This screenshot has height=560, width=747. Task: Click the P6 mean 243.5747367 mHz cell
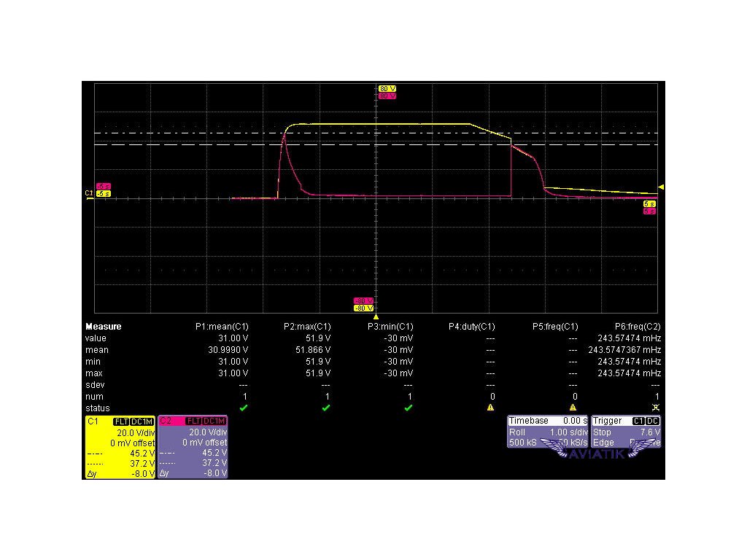point(624,350)
